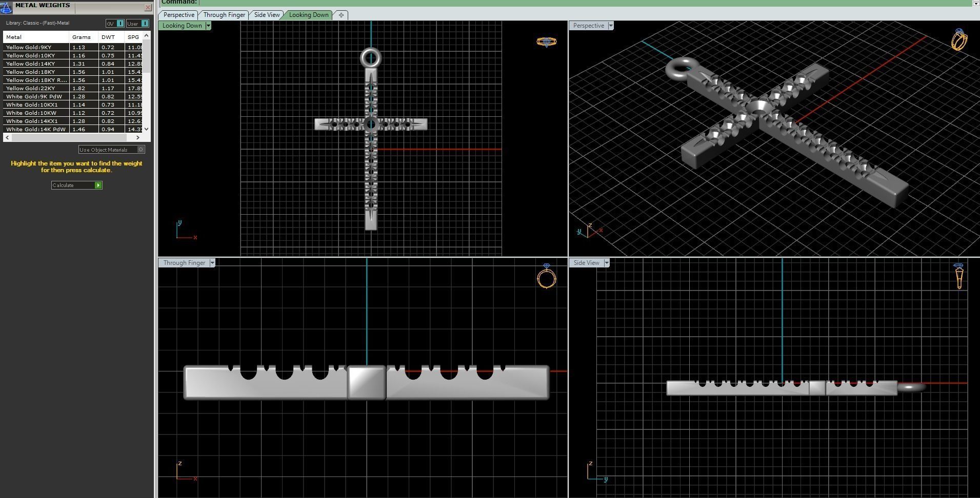Toggle the GV library switch

pyautogui.click(x=115, y=24)
